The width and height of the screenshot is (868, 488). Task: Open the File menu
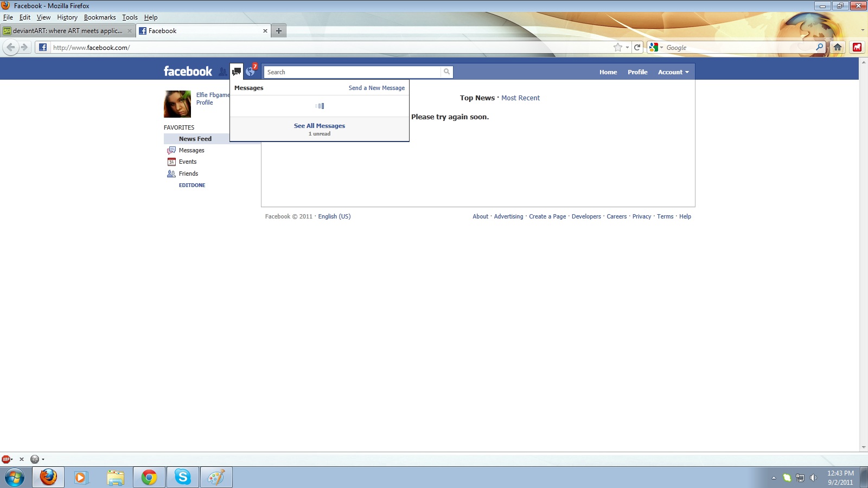tap(8, 17)
